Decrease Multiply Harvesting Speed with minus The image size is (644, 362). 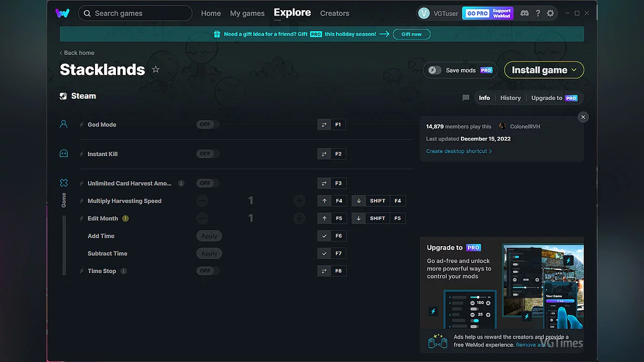tap(202, 201)
